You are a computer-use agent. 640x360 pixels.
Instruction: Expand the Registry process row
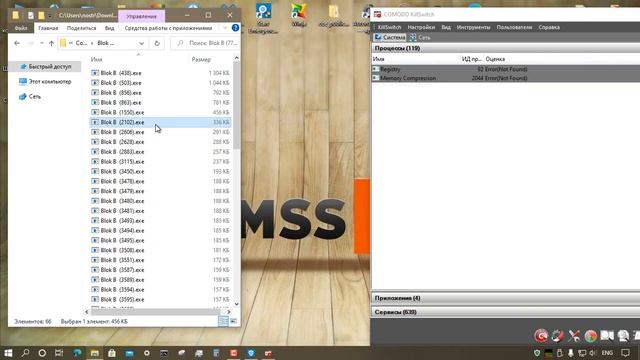[x=376, y=69]
